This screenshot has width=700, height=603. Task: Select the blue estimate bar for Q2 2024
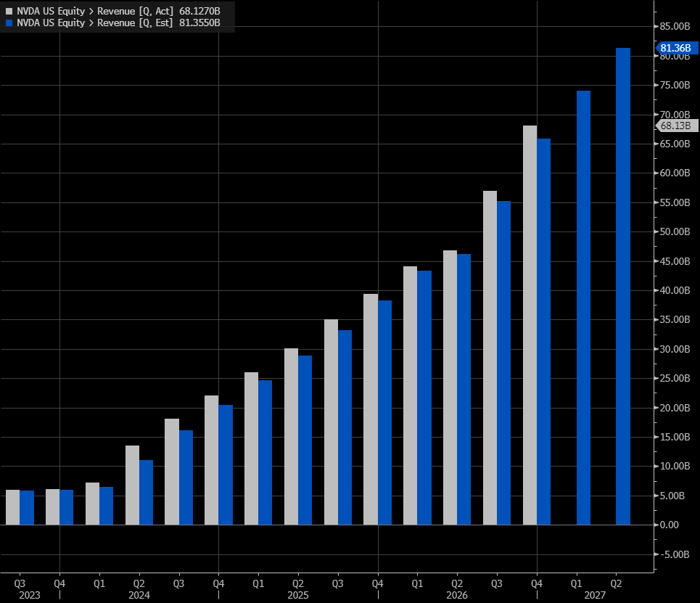coord(146,493)
